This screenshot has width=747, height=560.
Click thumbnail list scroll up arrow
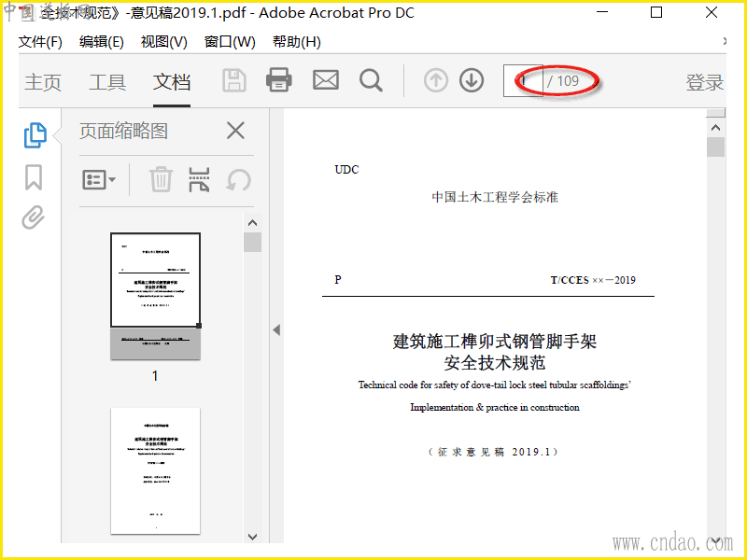pyautogui.click(x=252, y=223)
